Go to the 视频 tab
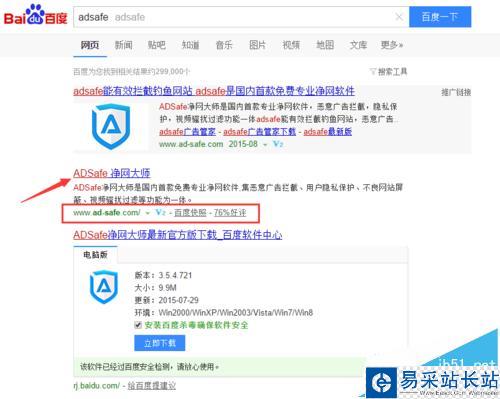The width and height of the screenshot is (500, 399). click(291, 45)
